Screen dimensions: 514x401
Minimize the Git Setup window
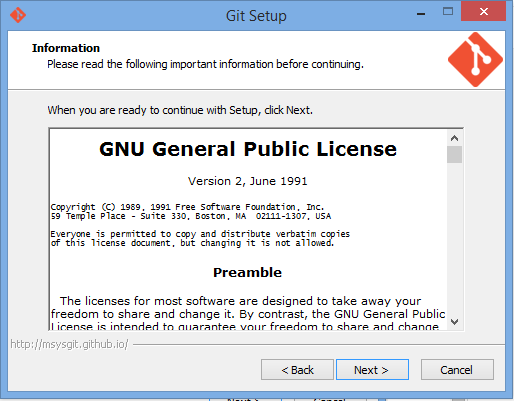[x=421, y=13]
